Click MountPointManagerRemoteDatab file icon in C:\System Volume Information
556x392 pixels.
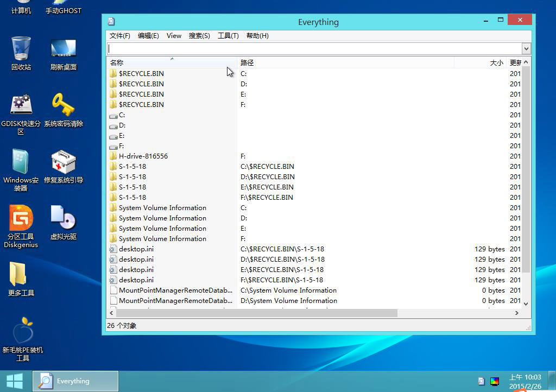coord(113,290)
